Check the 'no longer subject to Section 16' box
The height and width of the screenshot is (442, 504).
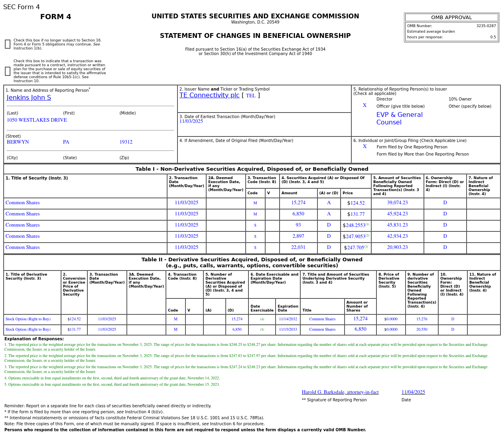pyautogui.click(x=8, y=44)
